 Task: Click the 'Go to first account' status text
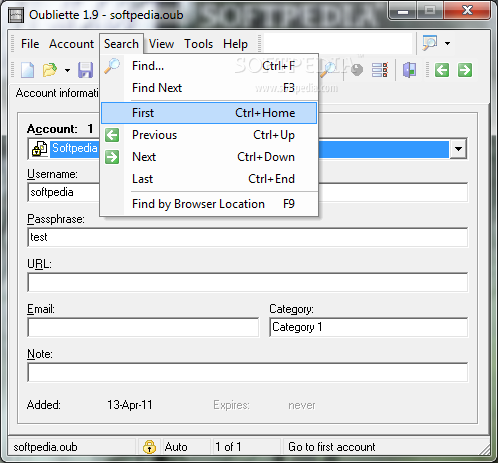(332, 447)
